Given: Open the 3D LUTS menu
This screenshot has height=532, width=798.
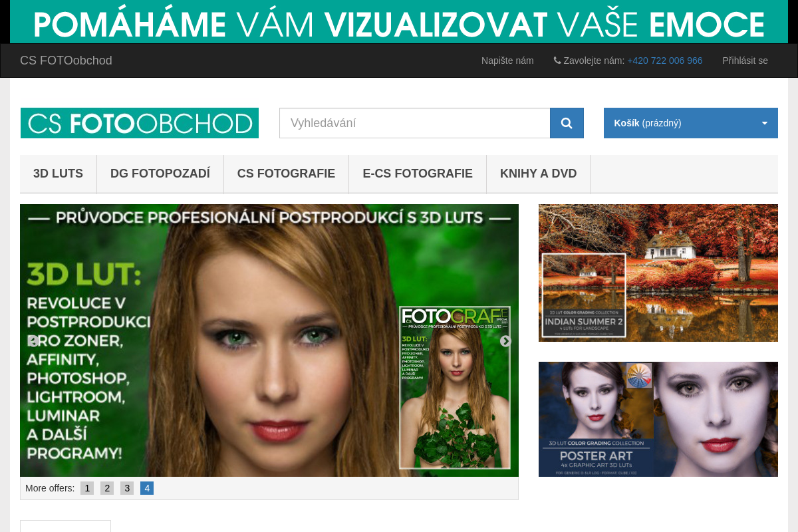Looking at the screenshot, I should [x=59, y=174].
